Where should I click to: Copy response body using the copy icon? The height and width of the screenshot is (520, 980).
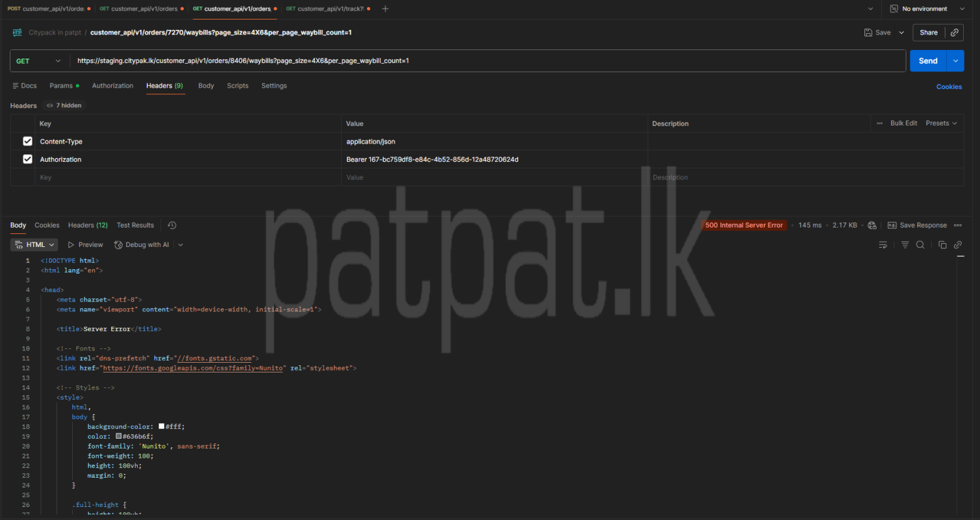coord(942,245)
